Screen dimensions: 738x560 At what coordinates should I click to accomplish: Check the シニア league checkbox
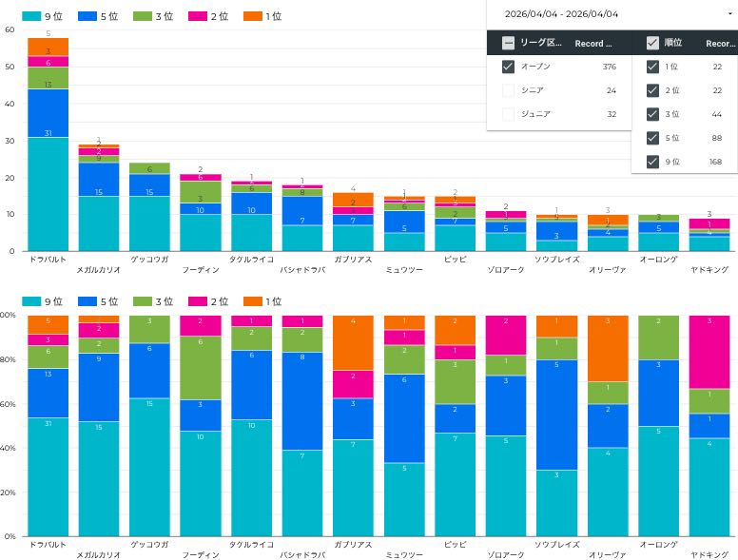[x=508, y=90]
